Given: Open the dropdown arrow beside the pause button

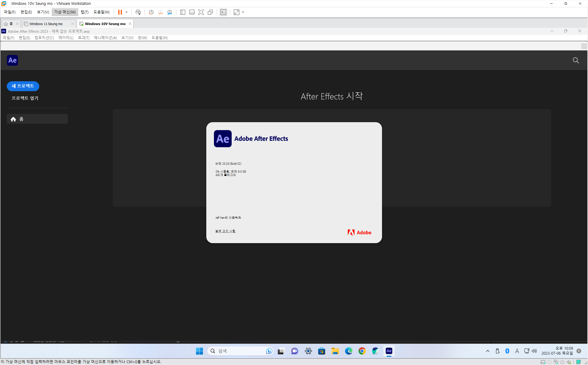Looking at the screenshot, I should pyautogui.click(x=127, y=12).
